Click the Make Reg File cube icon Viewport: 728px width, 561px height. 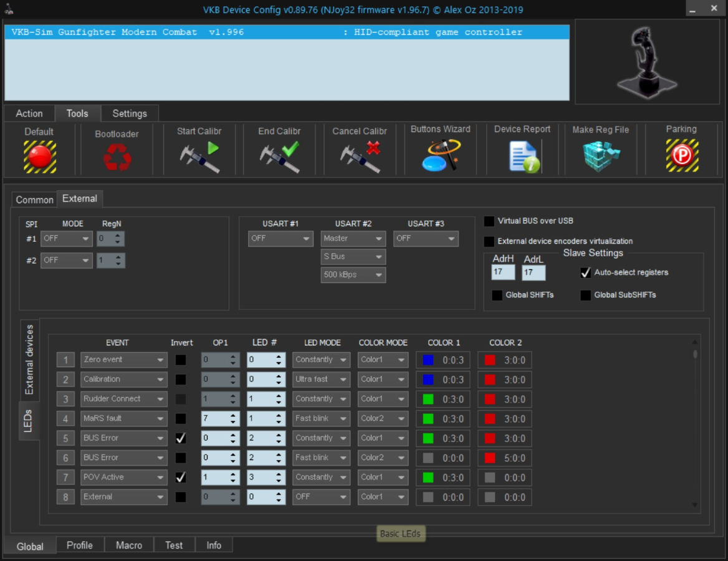(601, 156)
